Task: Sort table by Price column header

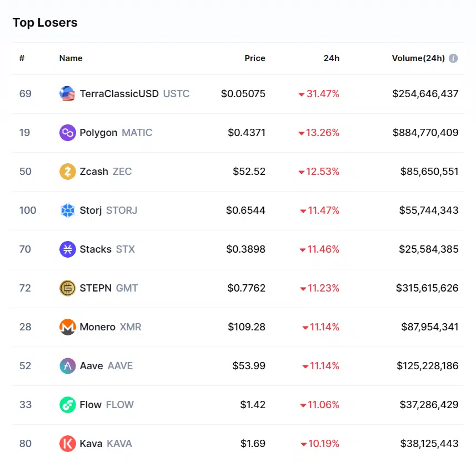Action: [255, 58]
